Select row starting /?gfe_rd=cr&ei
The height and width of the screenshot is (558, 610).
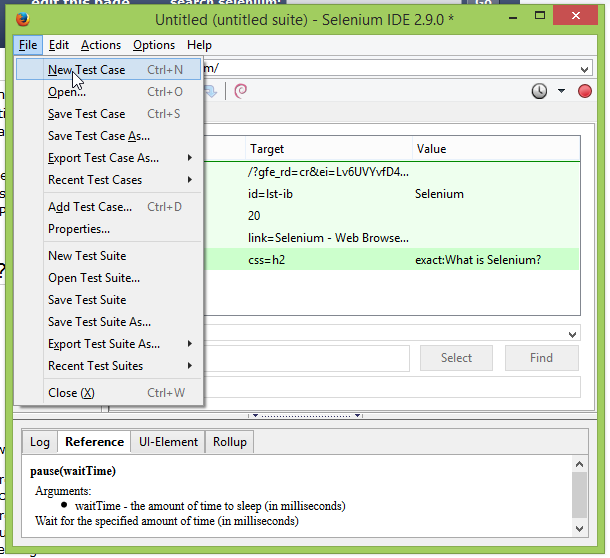[391, 172]
